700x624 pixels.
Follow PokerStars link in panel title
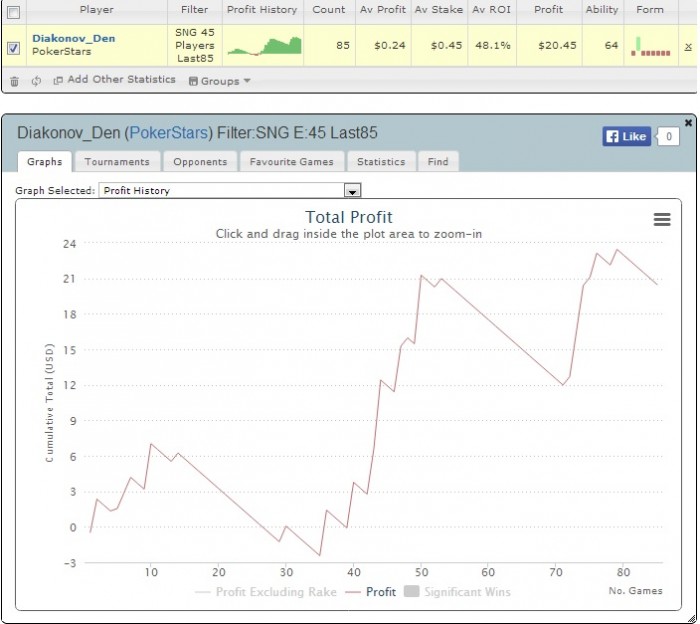click(169, 133)
